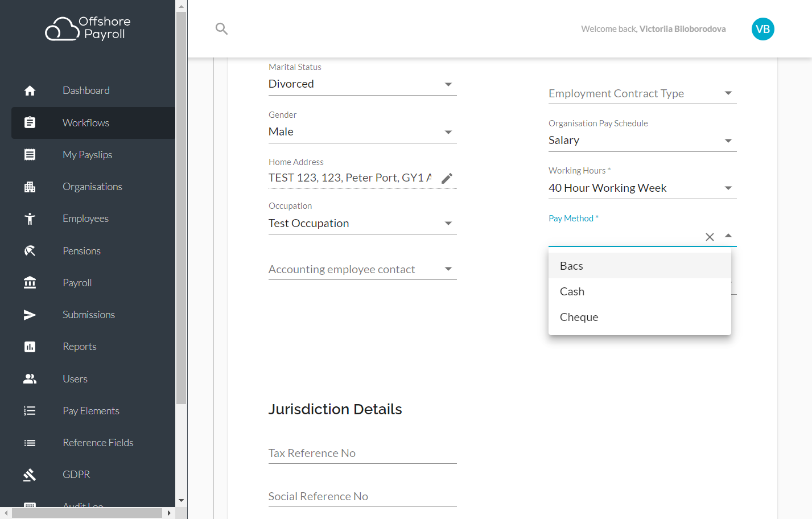Image resolution: width=812 pixels, height=519 pixels.
Task: Open the Marital Status dropdown
Action: (x=362, y=84)
